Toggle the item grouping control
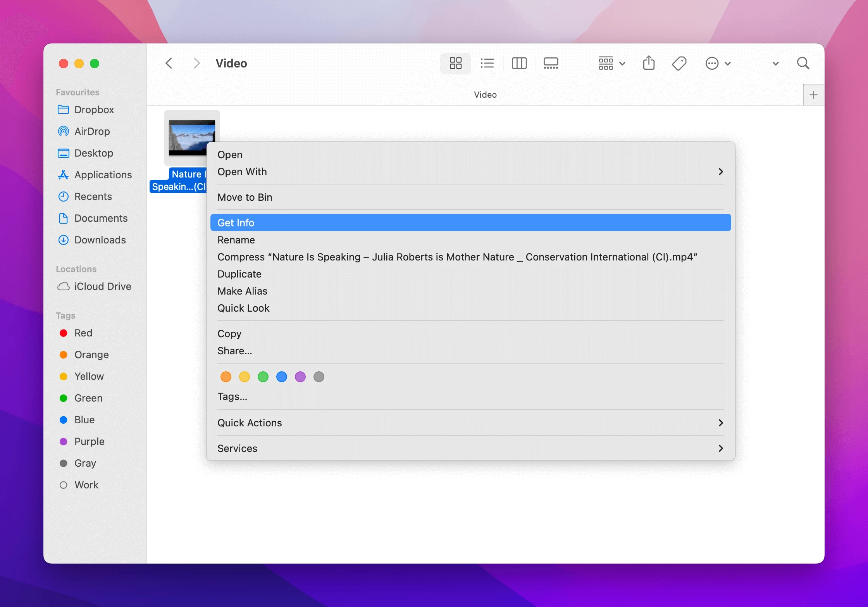The image size is (868, 607). pyautogui.click(x=611, y=63)
